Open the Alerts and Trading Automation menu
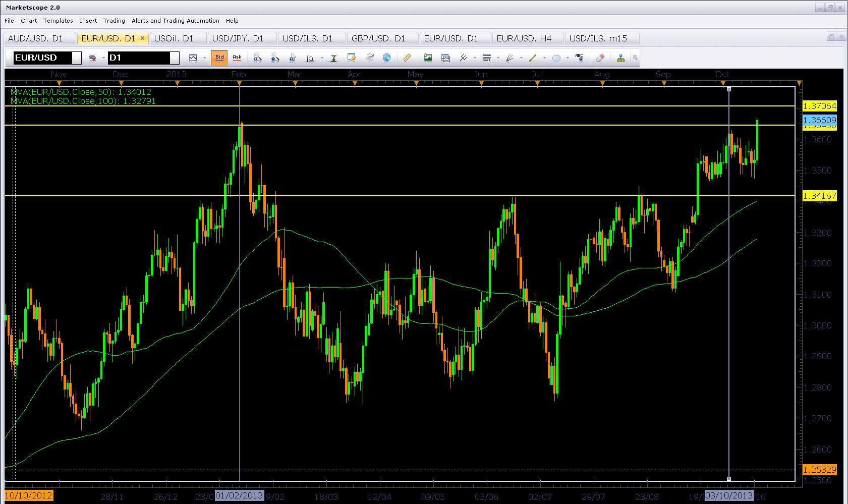This screenshot has height=504, width=848. [175, 21]
